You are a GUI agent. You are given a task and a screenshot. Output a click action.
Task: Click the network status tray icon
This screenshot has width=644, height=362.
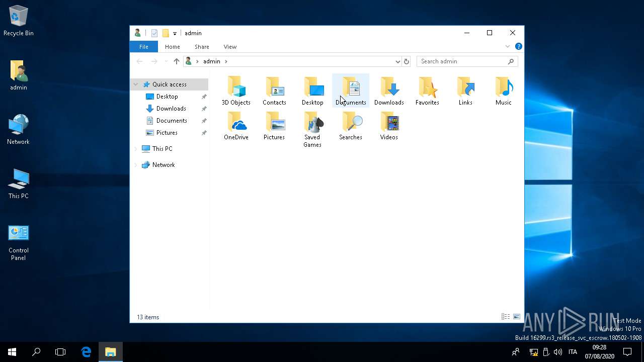[534, 352]
